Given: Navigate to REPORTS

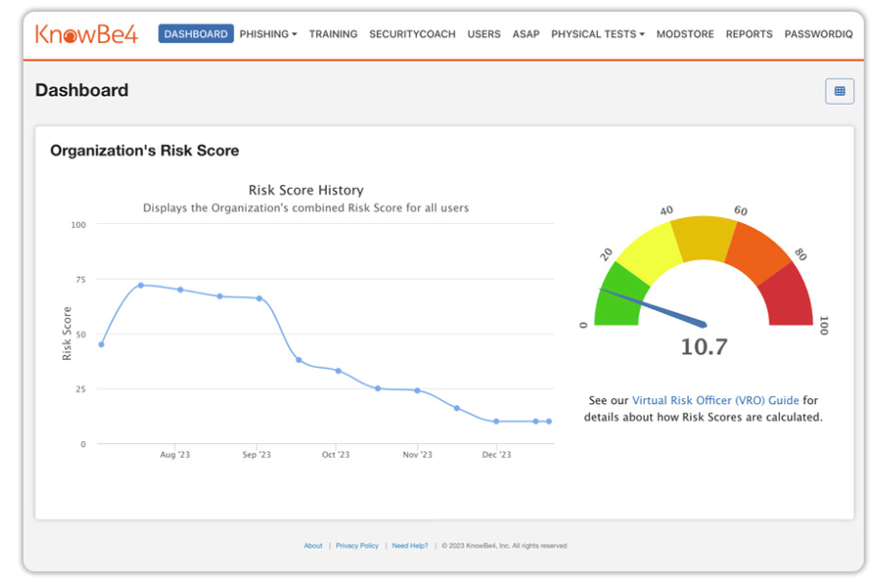Looking at the screenshot, I should click(748, 33).
